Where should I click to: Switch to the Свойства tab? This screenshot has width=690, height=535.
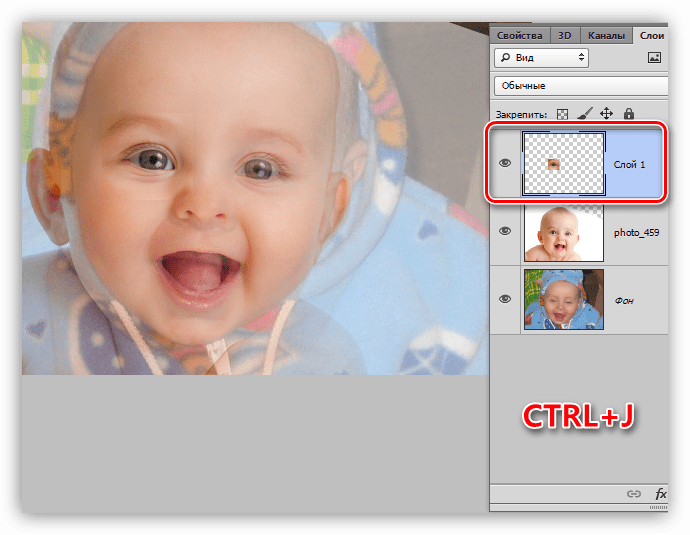point(519,36)
